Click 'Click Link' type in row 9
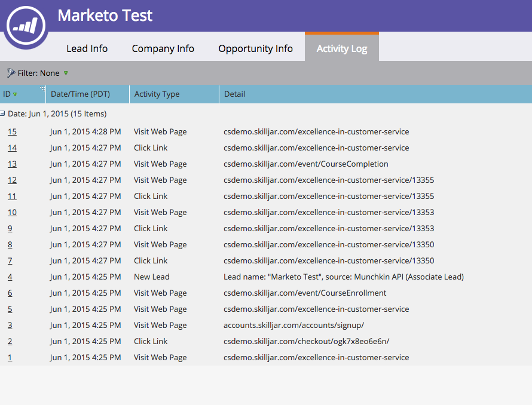Viewport: 532px width, 405px height. 151,228
